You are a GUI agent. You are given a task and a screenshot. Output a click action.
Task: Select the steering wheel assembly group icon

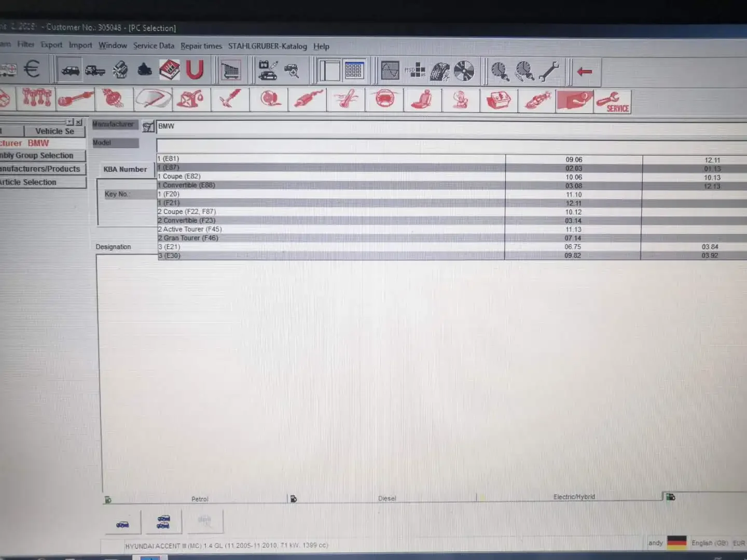384,100
